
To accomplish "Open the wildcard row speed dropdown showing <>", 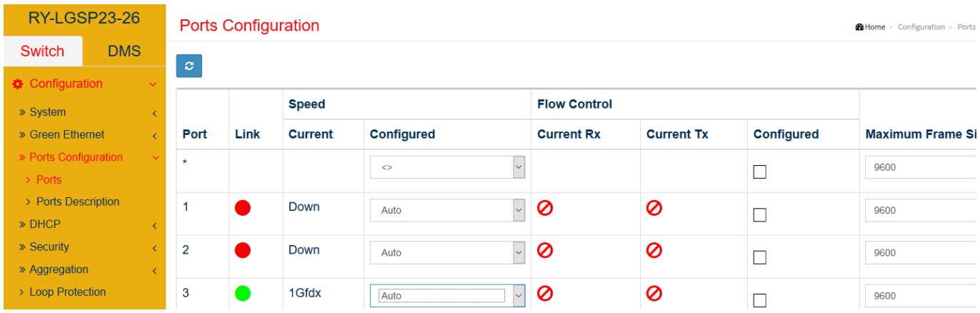I will [448, 167].
